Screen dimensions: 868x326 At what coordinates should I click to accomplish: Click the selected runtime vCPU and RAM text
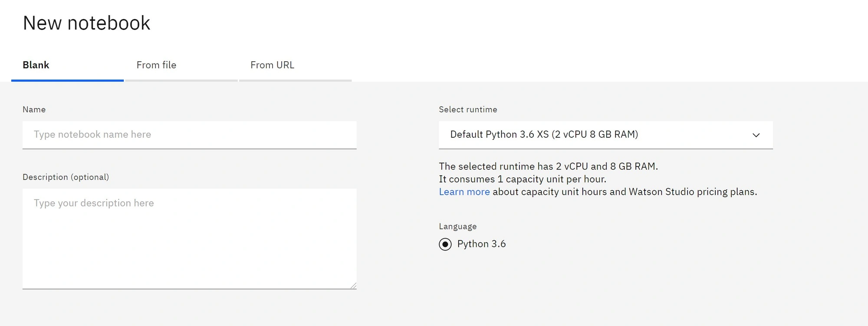pyautogui.click(x=548, y=166)
